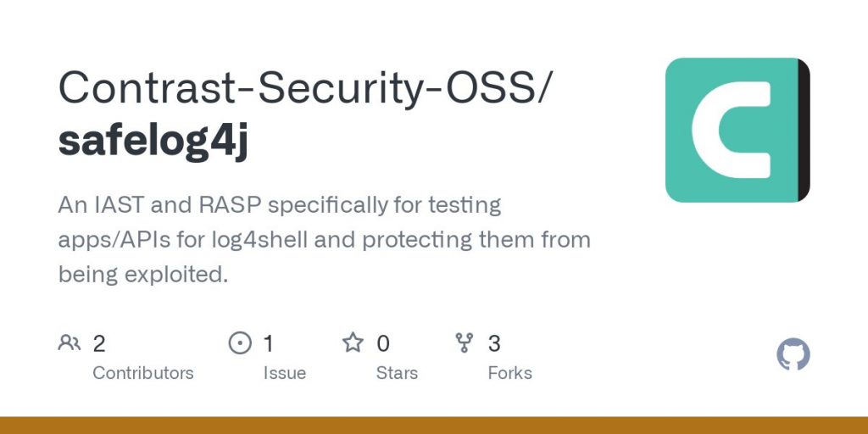
Task: Click the issue count "1"
Action: coord(269,343)
